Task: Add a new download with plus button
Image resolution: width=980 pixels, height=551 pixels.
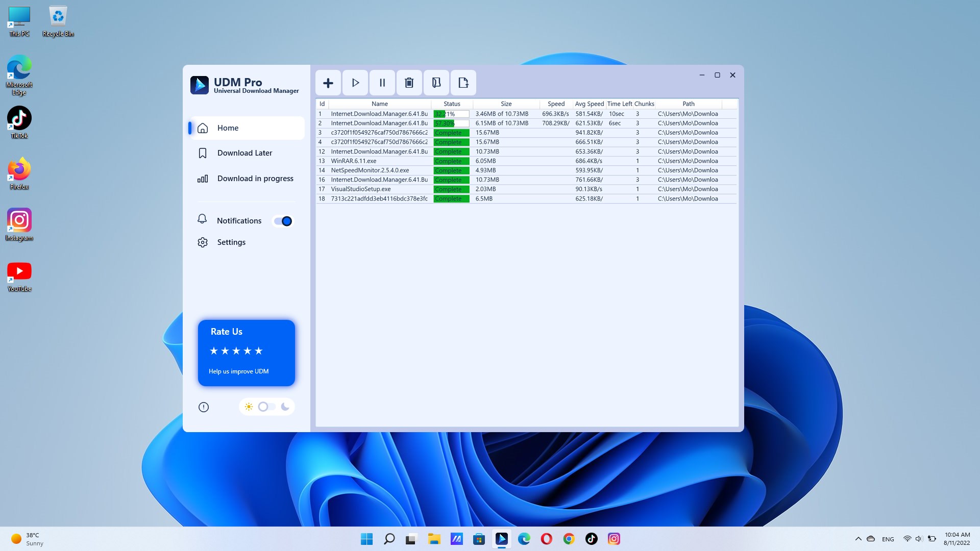Action: [328, 83]
